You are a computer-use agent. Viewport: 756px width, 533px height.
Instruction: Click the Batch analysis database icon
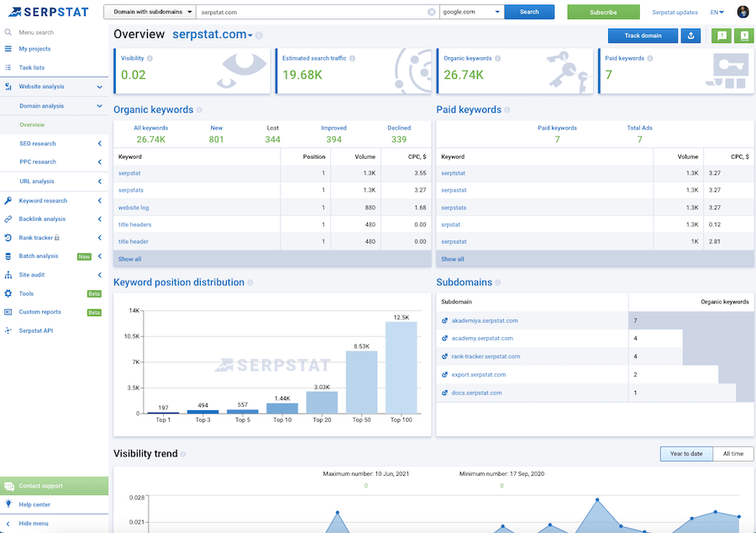(x=8, y=256)
